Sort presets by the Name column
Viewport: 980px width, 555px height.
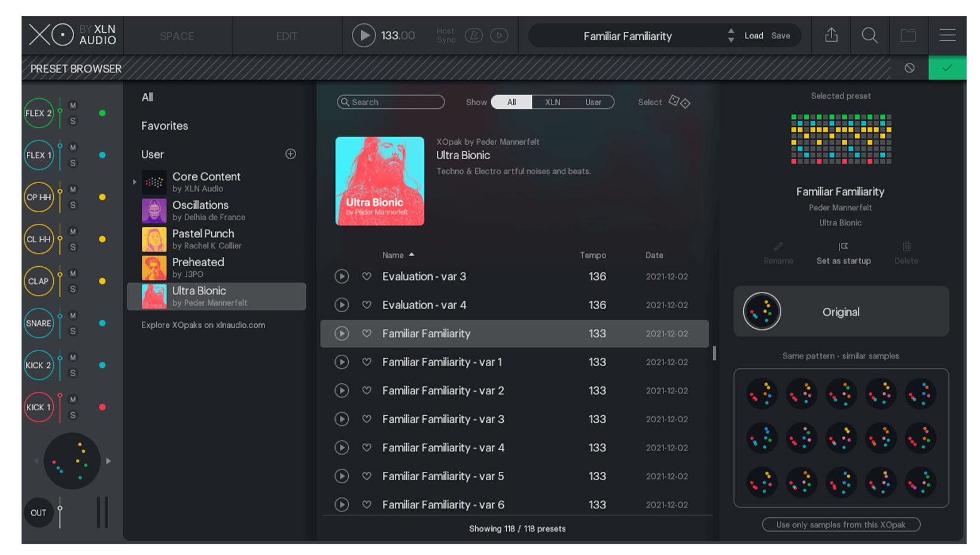tap(393, 255)
